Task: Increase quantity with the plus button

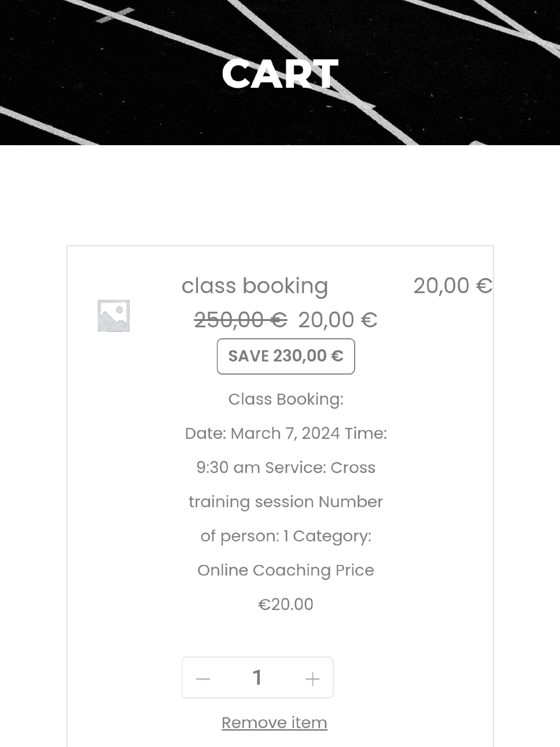Action: click(313, 678)
